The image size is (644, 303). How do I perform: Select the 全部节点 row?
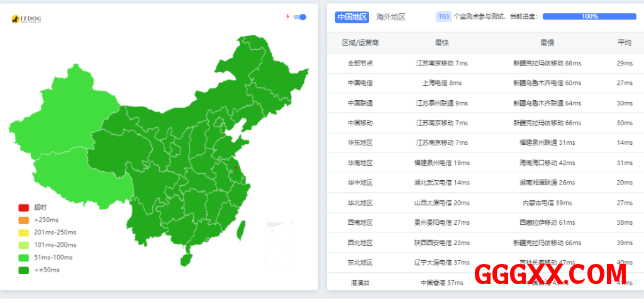pos(360,63)
